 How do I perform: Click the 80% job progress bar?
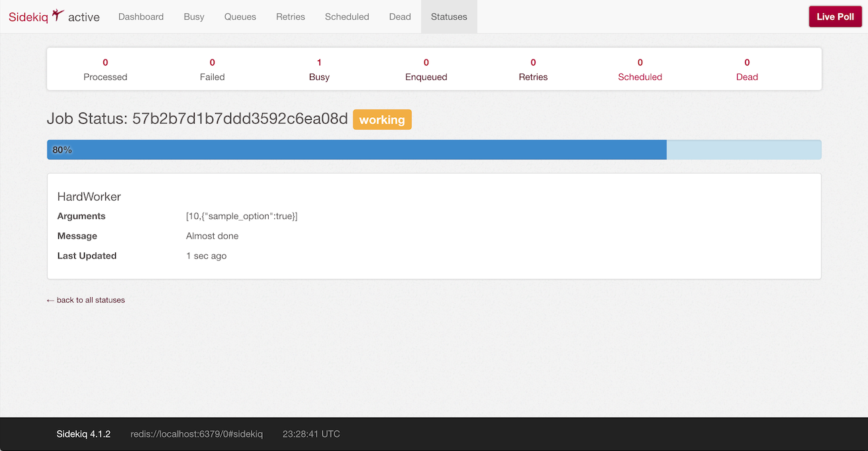[x=434, y=150]
